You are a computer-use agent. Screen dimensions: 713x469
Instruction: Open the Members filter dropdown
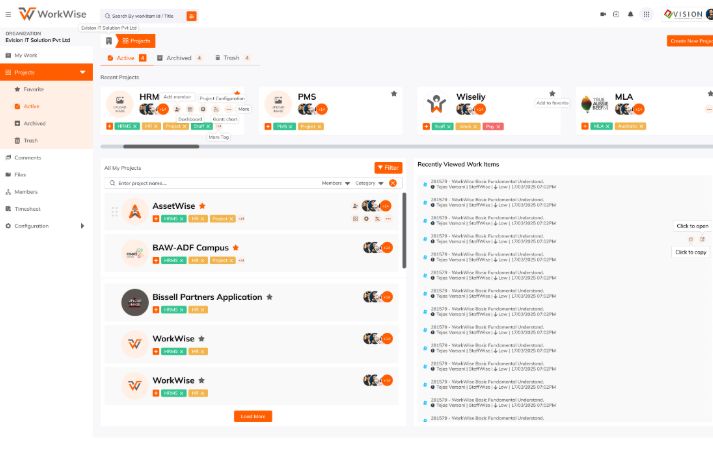coord(336,183)
